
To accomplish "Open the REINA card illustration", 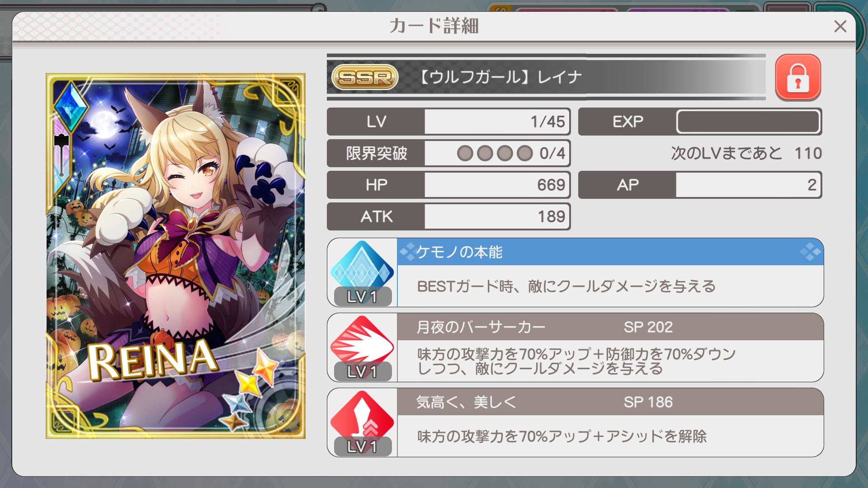I will pyautogui.click(x=175, y=256).
